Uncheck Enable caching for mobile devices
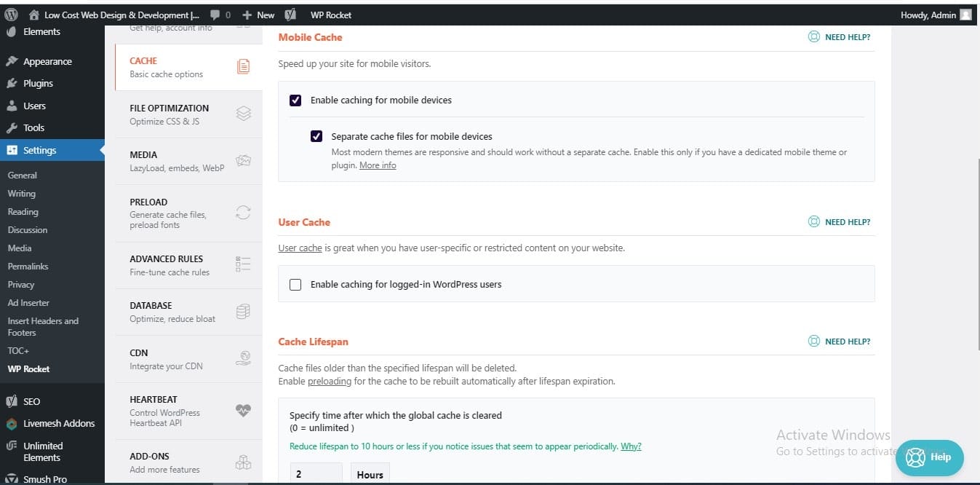980x485 pixels. 295,100
